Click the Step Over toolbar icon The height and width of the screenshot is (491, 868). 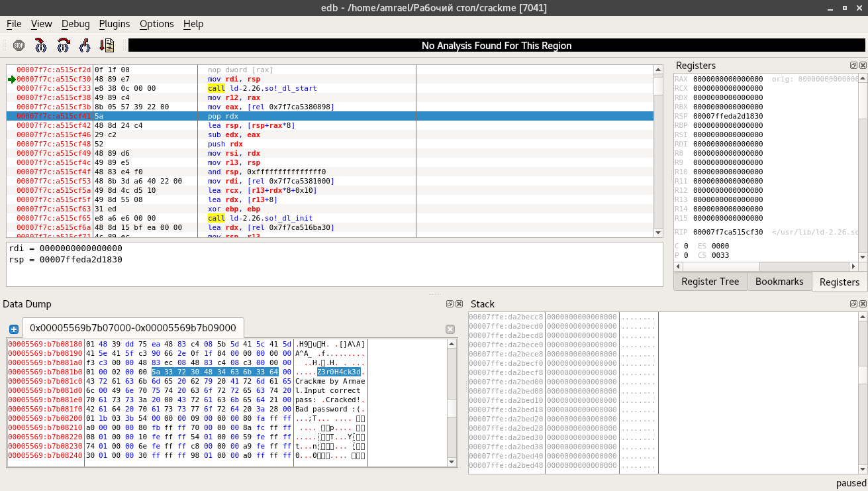coord(63,46)
